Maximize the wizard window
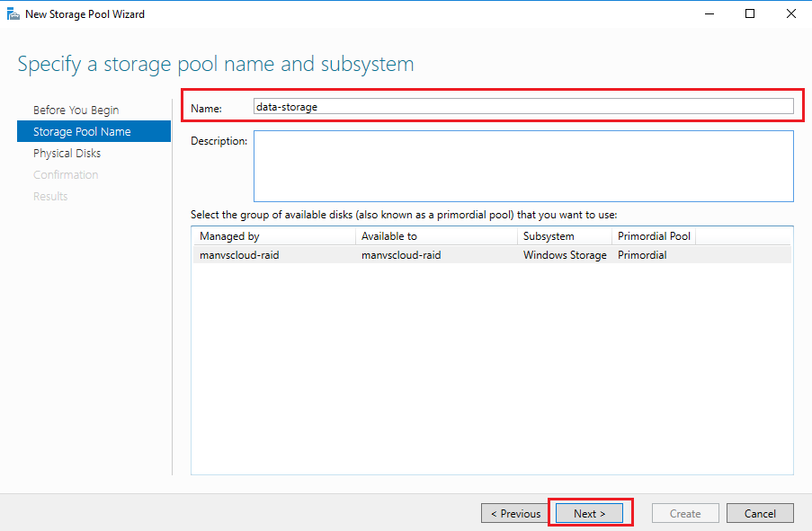The image size is (812, 531). [x=750, y=14]
